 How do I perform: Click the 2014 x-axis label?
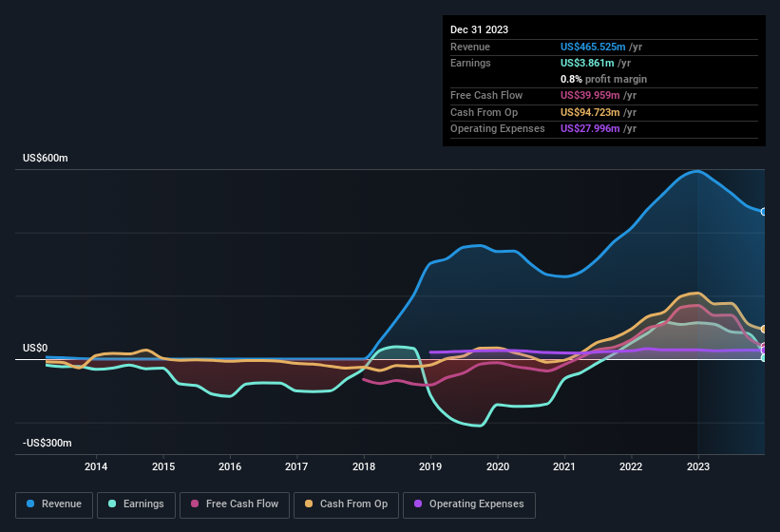click(96, 466)
